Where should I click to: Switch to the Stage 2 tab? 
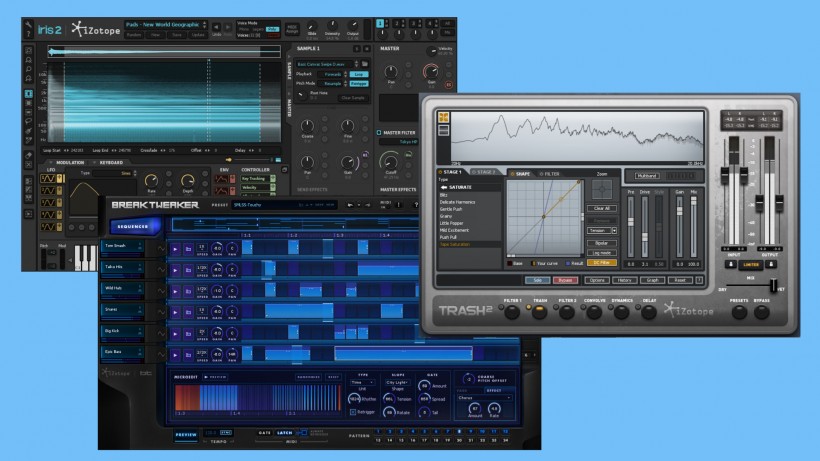(x=483, y=172)
